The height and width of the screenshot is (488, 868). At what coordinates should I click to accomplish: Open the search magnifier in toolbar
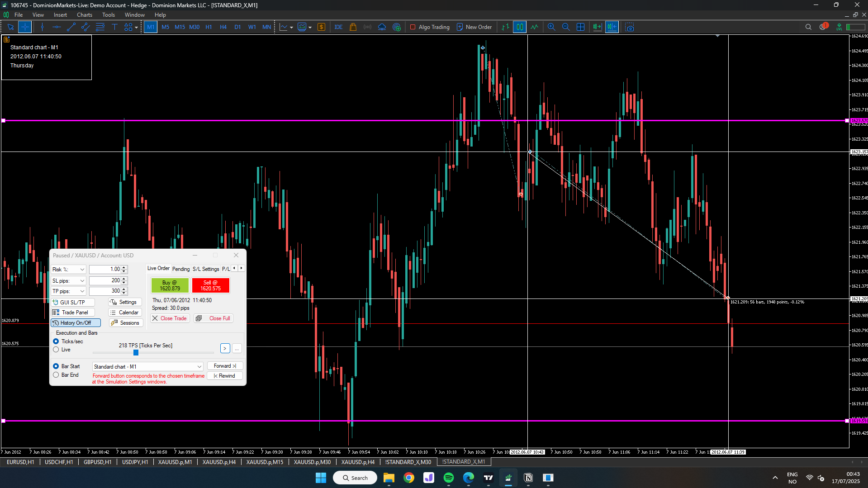(x=808, y=27)
